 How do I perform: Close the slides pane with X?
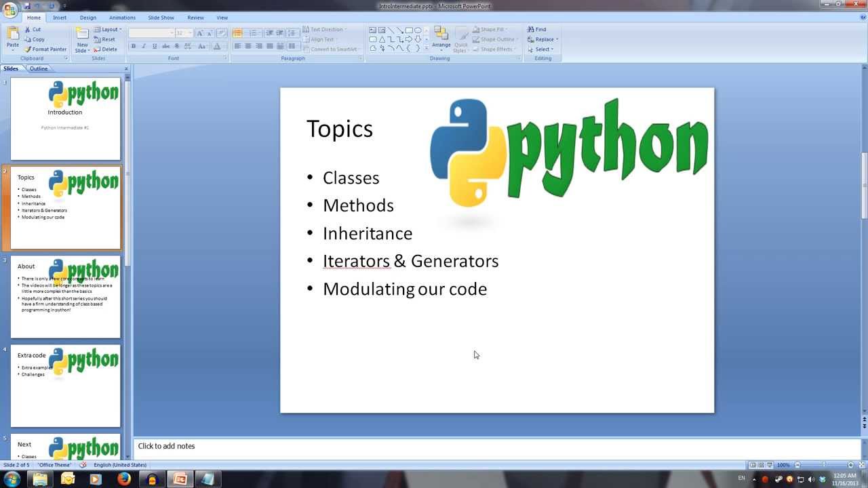[126, 68]
